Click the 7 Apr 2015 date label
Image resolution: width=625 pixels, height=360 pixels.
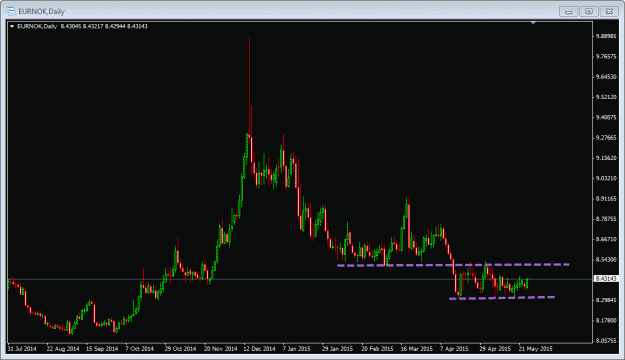[x=454, y=349]
